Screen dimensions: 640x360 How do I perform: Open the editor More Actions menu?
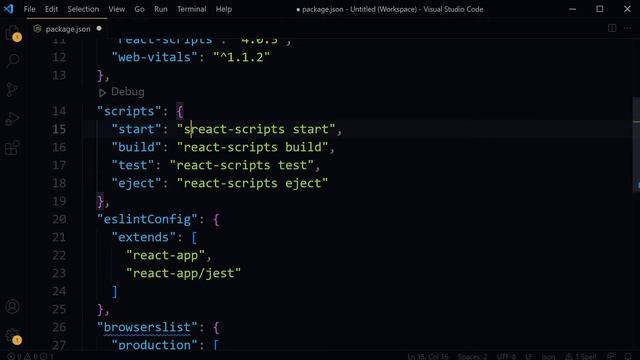pyautogui.click(x=627, y=28)
